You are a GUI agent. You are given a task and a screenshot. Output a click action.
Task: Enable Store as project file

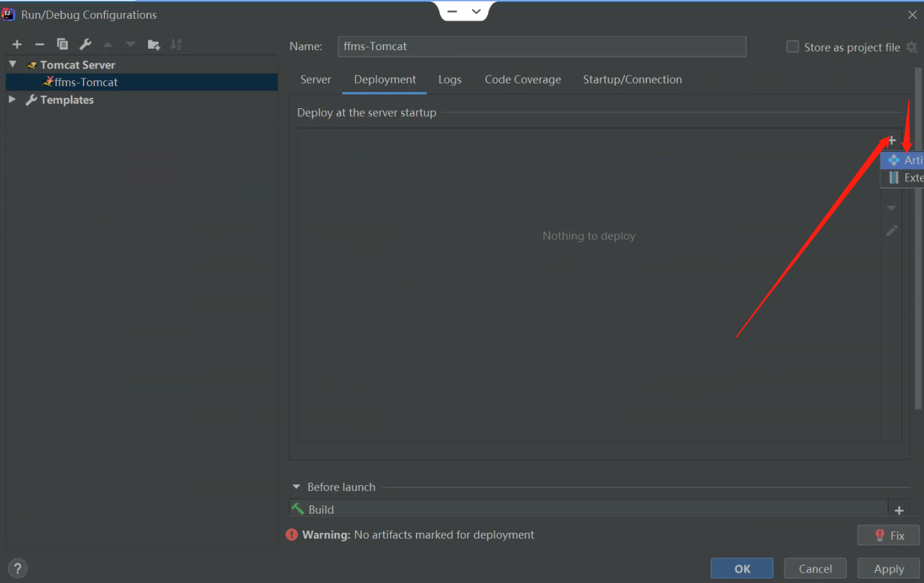(x=792, y=47)
